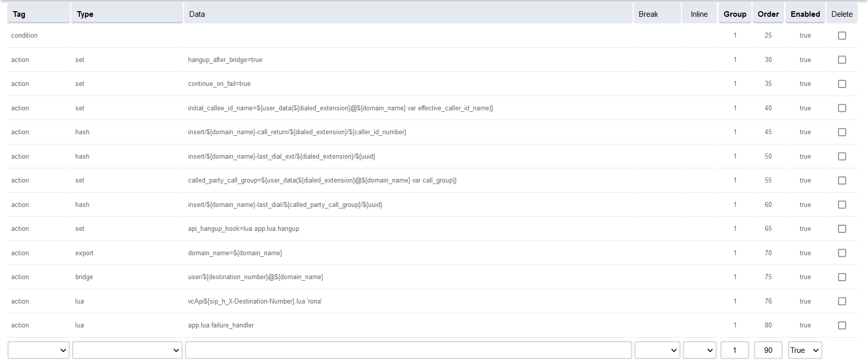This screenshot has height=361, width=868.
Task: Click the vcApi lua 'rona' data entry
Action: 255,302
